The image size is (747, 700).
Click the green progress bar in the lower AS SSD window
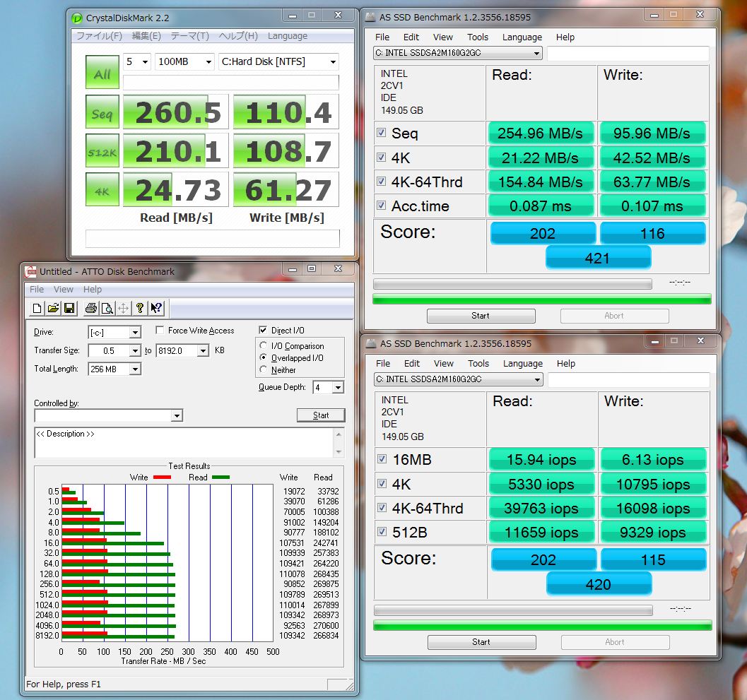pyautogui.click(x=543, y=626)
